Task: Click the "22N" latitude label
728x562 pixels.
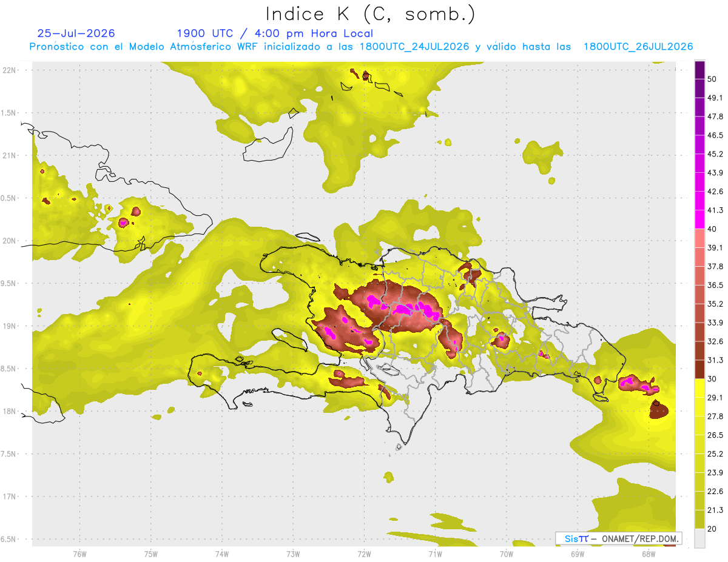Action: tap(10, 70)
